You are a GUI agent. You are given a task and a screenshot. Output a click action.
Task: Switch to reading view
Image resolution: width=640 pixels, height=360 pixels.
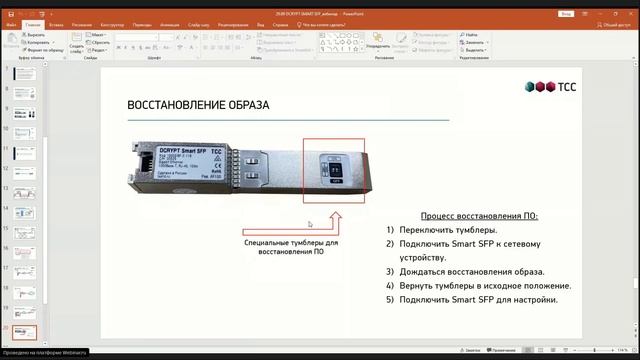(x=553, y=350)
